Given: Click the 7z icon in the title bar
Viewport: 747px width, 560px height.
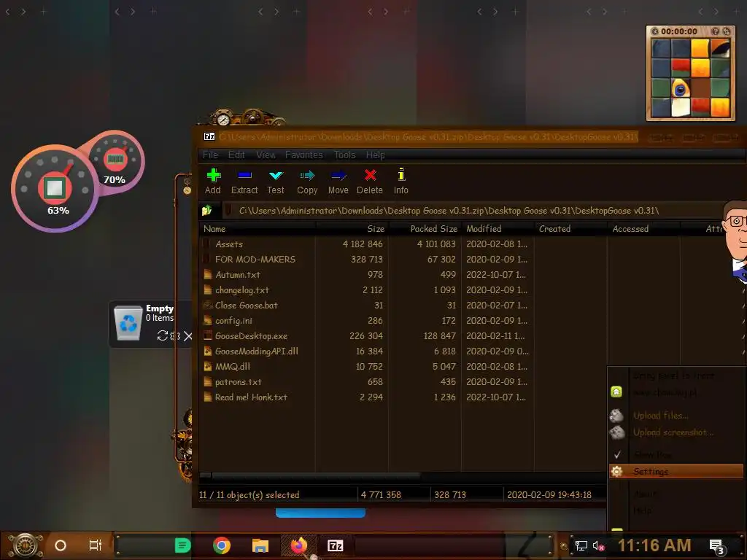Looking at the screenshot, I should tap(209, 136).
